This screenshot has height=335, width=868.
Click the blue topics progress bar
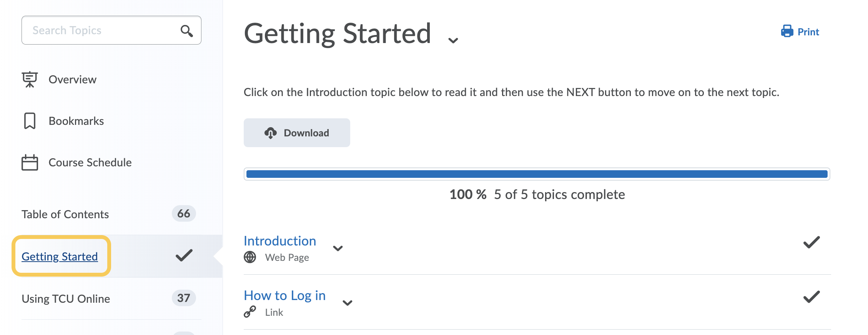point(537,174)
